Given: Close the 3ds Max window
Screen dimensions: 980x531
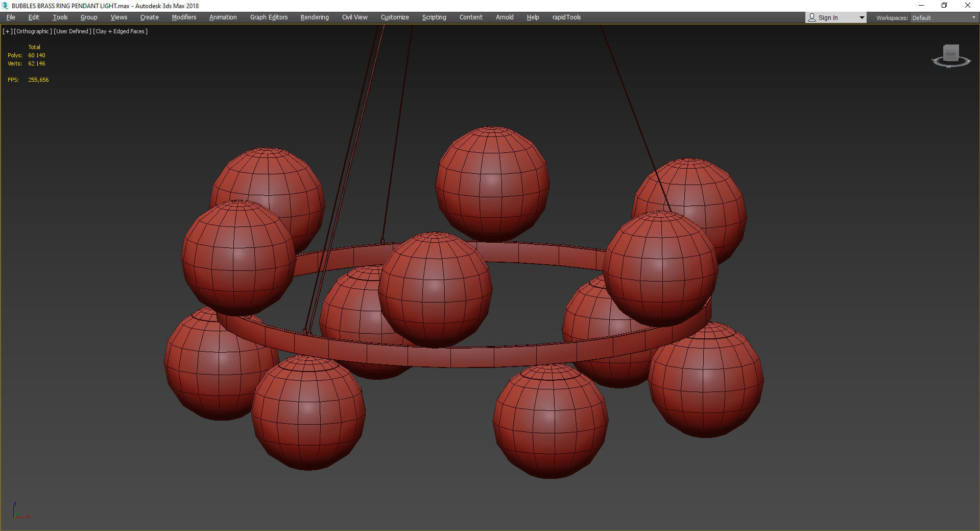Looking at the screenshot, I should 968,6.
